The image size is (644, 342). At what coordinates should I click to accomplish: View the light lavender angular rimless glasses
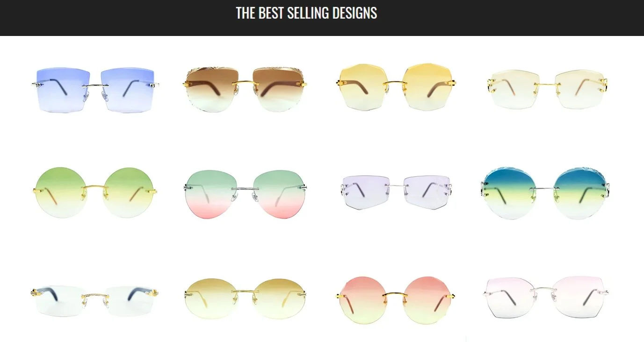coord(395,192)
